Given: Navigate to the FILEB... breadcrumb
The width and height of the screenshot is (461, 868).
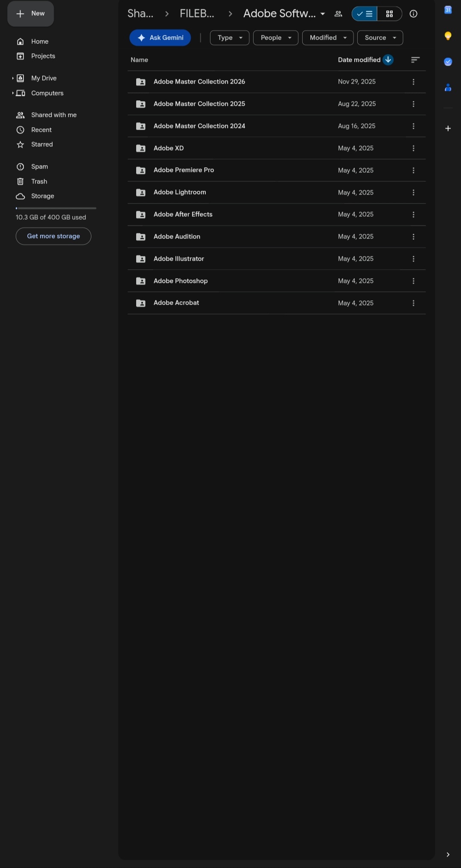Looking at the screenshot, I should (x=197, y=14).
